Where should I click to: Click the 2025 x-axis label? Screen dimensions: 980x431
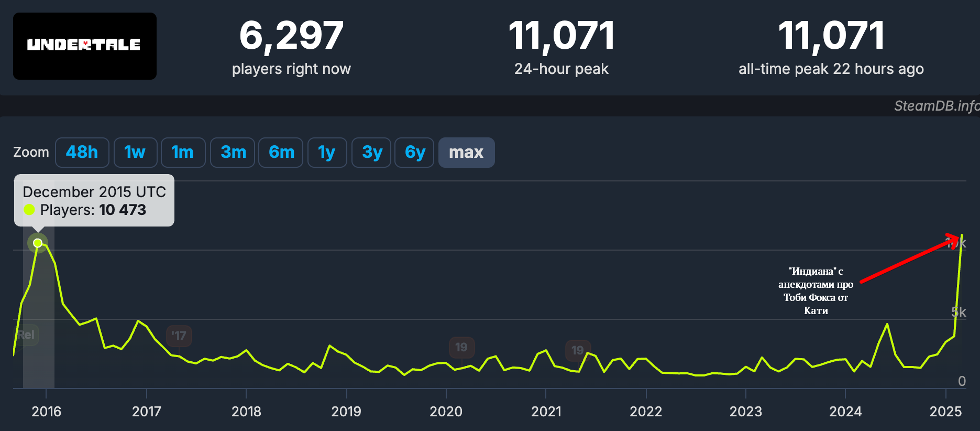(945, 412)
